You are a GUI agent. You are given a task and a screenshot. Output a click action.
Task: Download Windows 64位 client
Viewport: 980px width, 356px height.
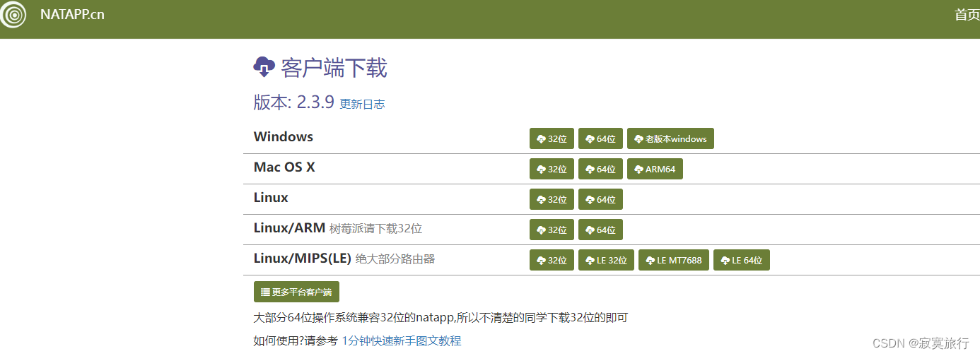click(x=600, y=139)
